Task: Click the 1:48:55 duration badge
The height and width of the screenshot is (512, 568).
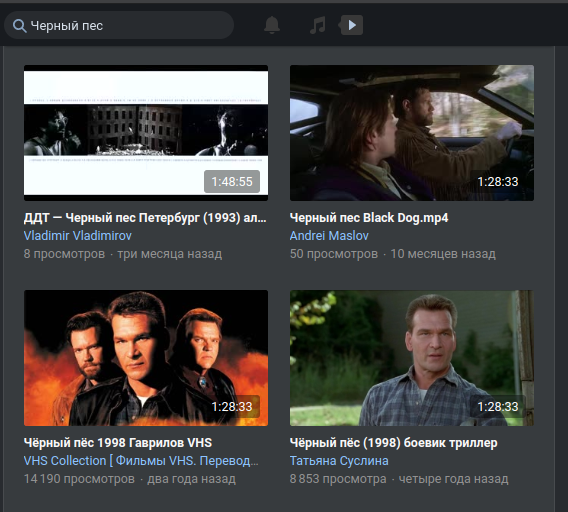Action: tap(232, 182)
